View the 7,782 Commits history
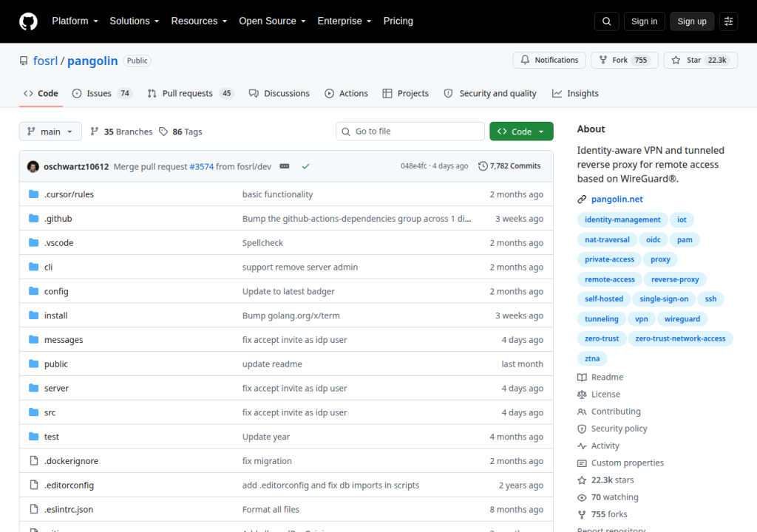 [x=509, y=166]
